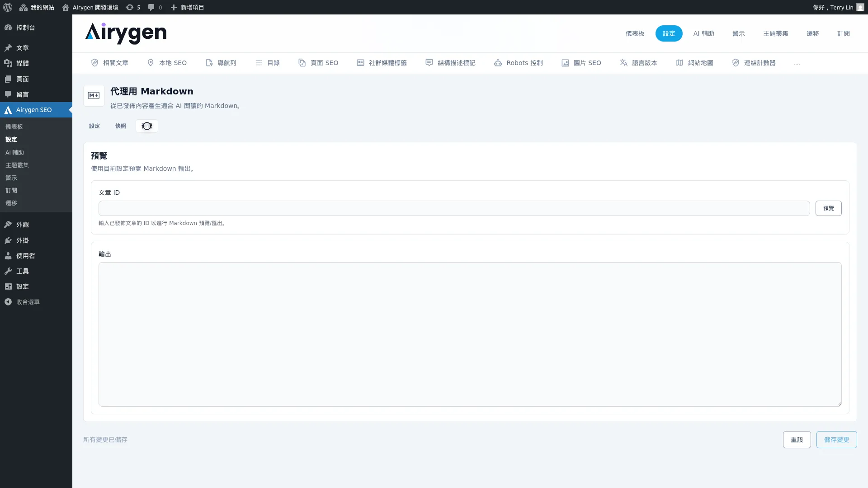Open 頁面 SEO settings section
This screenshot has height=488, width=868.
click(x=318, y=63)
